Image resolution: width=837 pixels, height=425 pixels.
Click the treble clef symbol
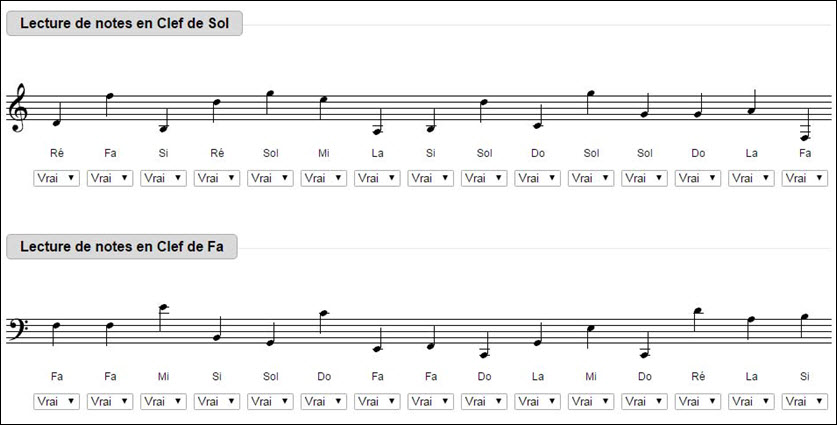point(17,107)
